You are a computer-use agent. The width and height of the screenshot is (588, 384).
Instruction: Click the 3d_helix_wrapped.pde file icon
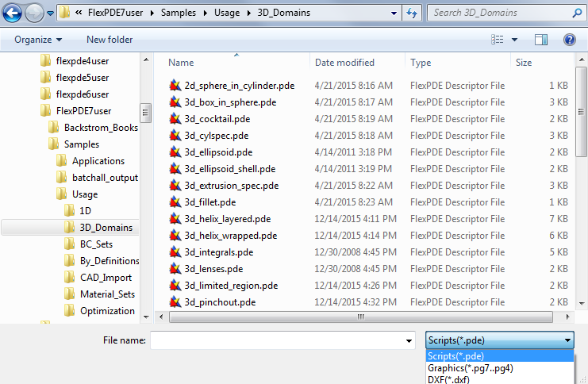(175, 236)
